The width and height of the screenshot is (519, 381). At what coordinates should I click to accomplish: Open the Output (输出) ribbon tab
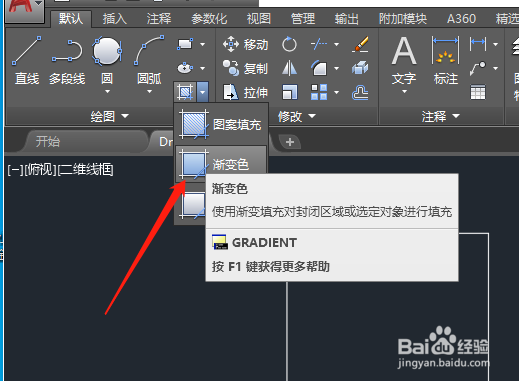tap(346, 19)
